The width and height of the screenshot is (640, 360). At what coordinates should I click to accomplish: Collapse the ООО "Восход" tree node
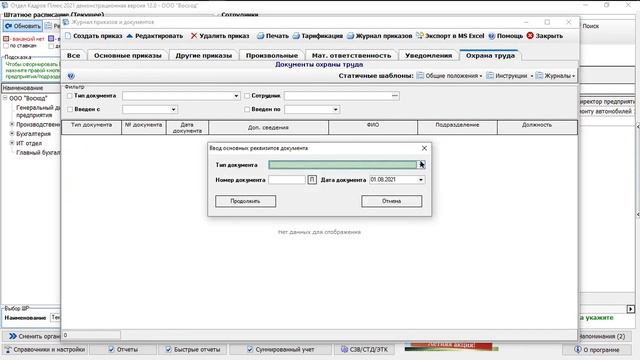click(5, 98)
